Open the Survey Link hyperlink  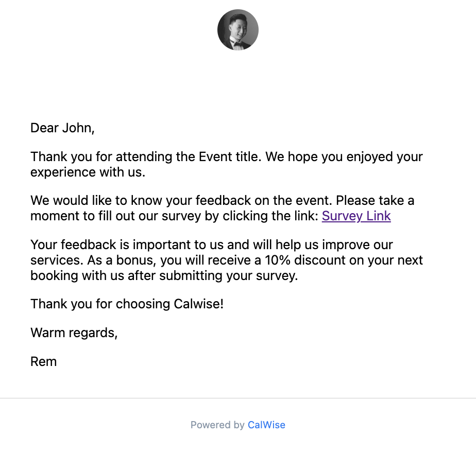coord(356,216)
